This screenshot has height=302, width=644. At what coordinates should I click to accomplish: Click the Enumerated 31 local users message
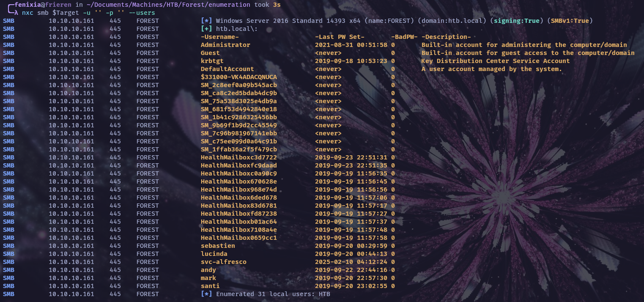pyautogui.click(x=273, y=294)
